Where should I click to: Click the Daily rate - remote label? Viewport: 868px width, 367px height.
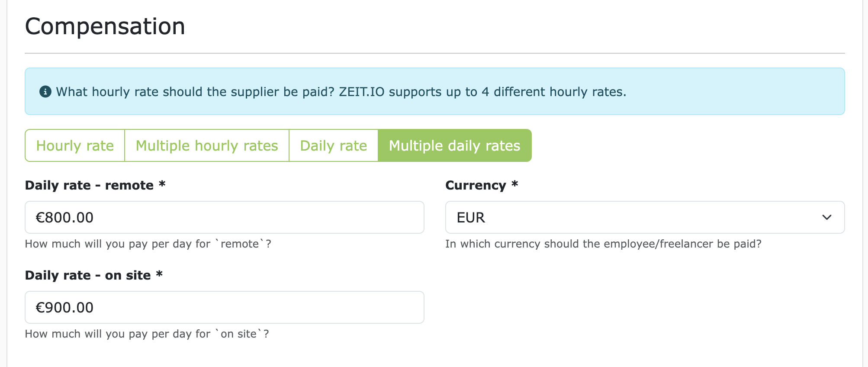coord(95,185)
